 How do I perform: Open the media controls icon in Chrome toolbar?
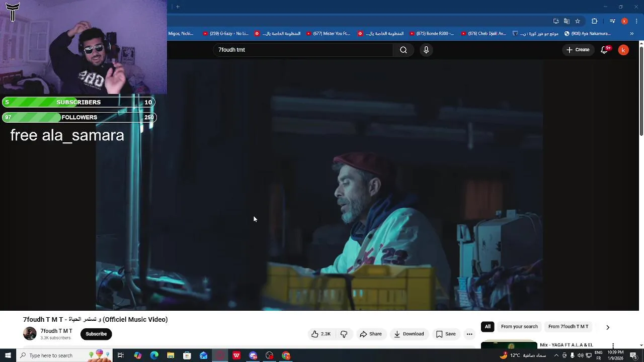pos(612,21)
